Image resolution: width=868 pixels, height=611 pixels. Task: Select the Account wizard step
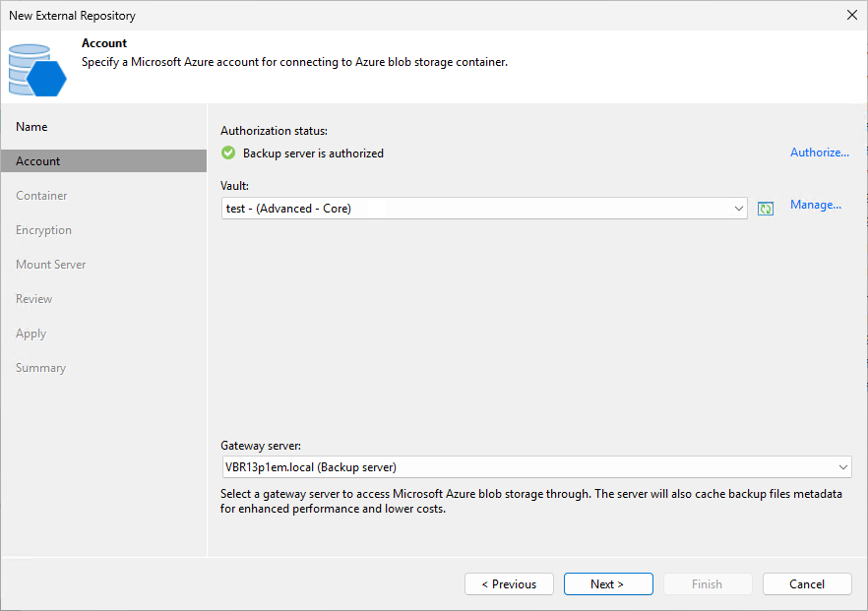click(103, 161)
